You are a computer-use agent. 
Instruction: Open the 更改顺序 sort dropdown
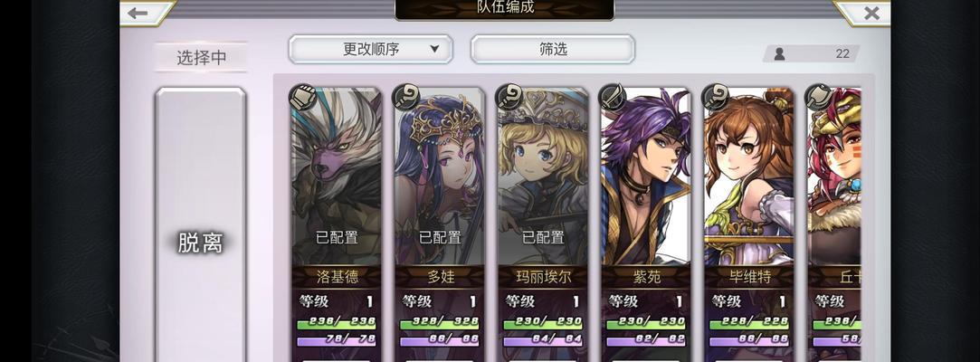coord(371,50)
